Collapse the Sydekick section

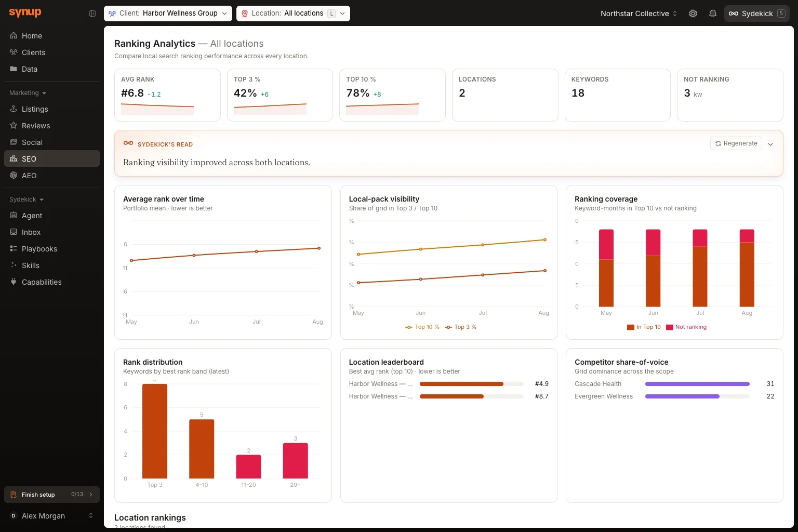point(26,199)
